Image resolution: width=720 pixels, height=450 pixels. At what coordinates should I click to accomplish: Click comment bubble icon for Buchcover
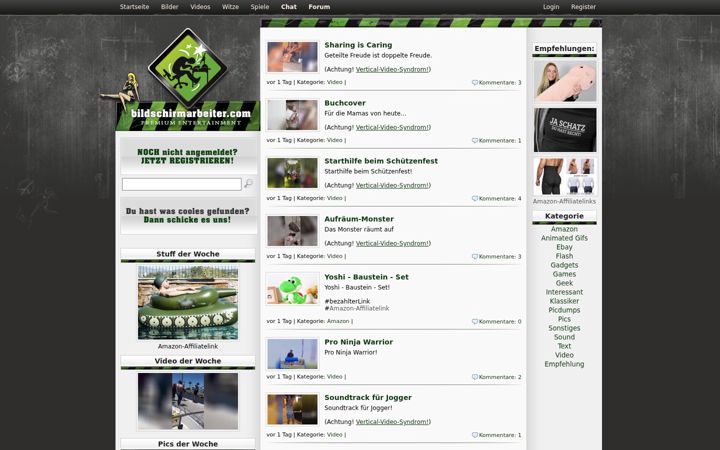point(475,141)
